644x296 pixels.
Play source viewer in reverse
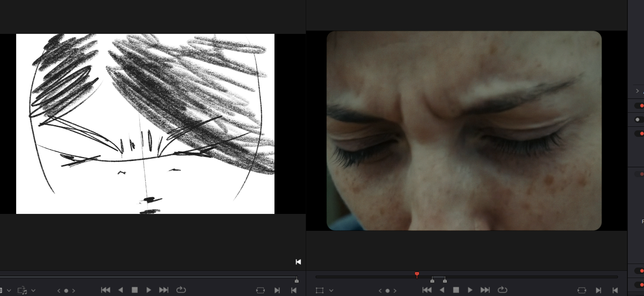click(x=121, y=290)
